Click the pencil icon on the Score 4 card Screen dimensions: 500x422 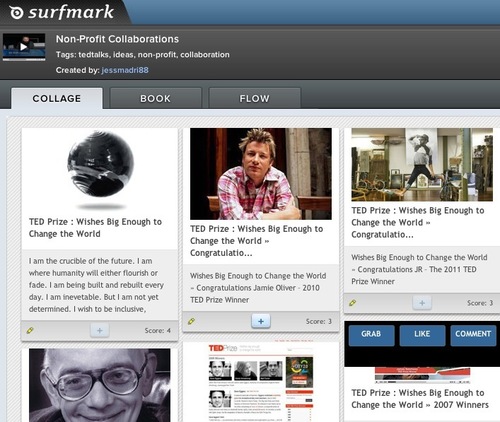tap(30, 331)
